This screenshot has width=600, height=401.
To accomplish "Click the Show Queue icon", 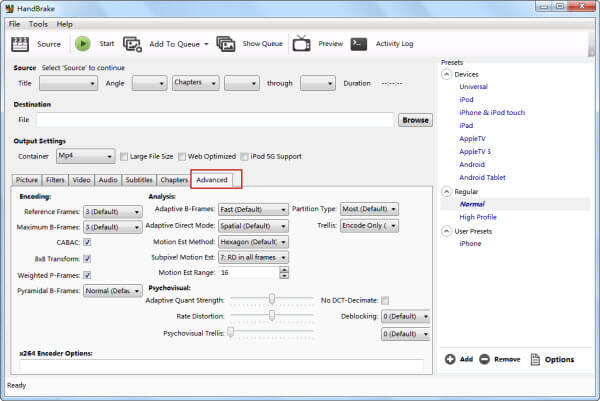I will click(x=226, y=44).
